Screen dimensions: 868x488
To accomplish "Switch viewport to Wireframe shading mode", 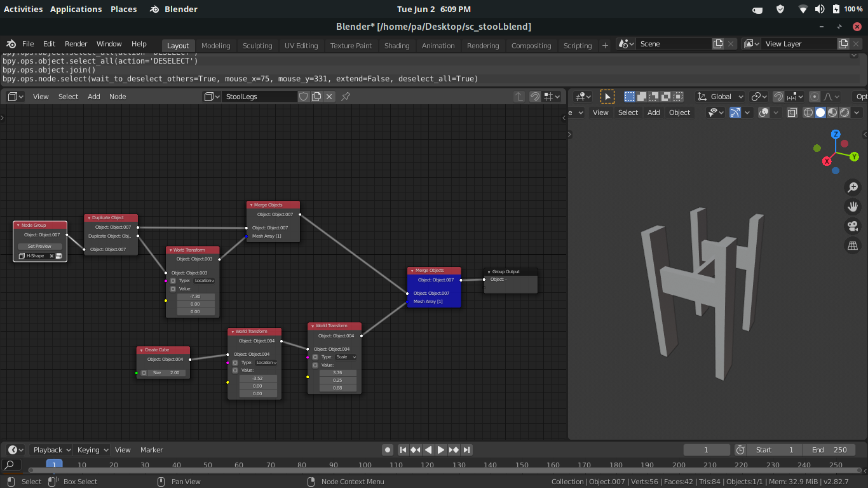I will click(x=808, y=112).
